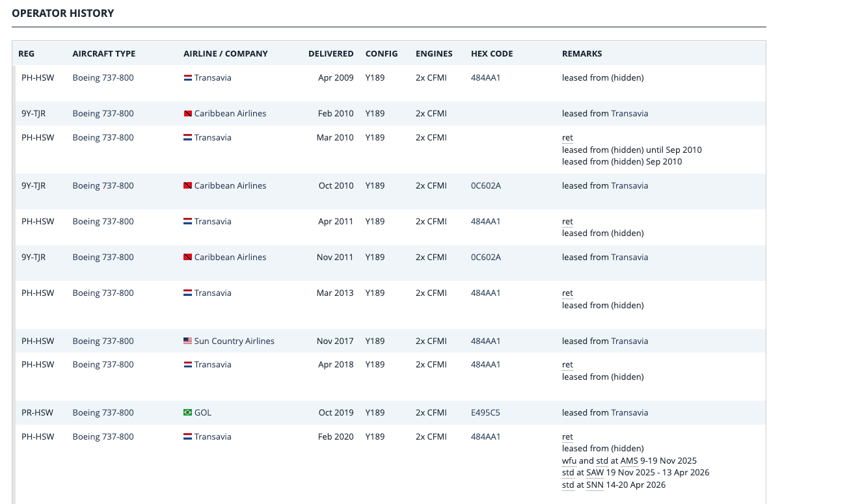Open Caribbean Airlines link delivered Oct 2010
Screen dimensions: 849x504
230,186
